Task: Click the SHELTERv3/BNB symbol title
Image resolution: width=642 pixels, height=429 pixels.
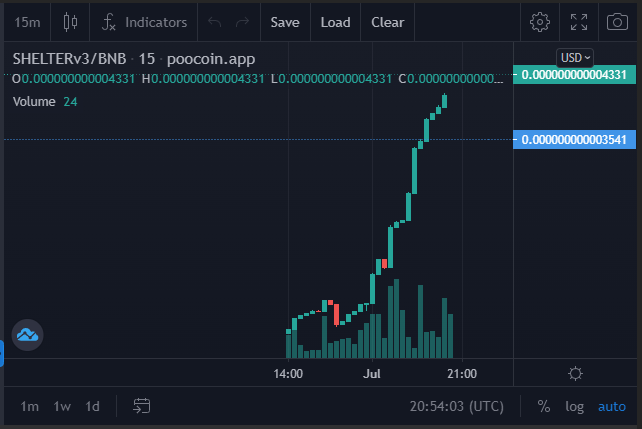Action: click(69, 59)
